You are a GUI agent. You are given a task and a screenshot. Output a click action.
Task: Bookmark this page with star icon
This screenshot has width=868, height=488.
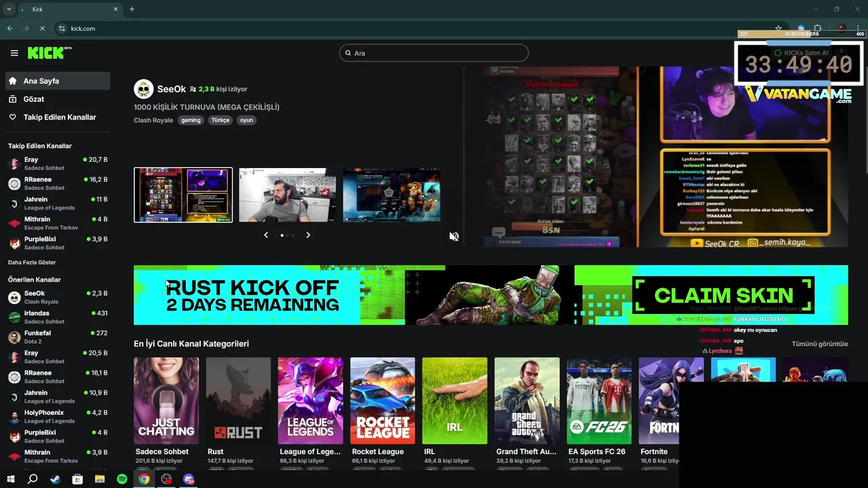click(778, 28)
